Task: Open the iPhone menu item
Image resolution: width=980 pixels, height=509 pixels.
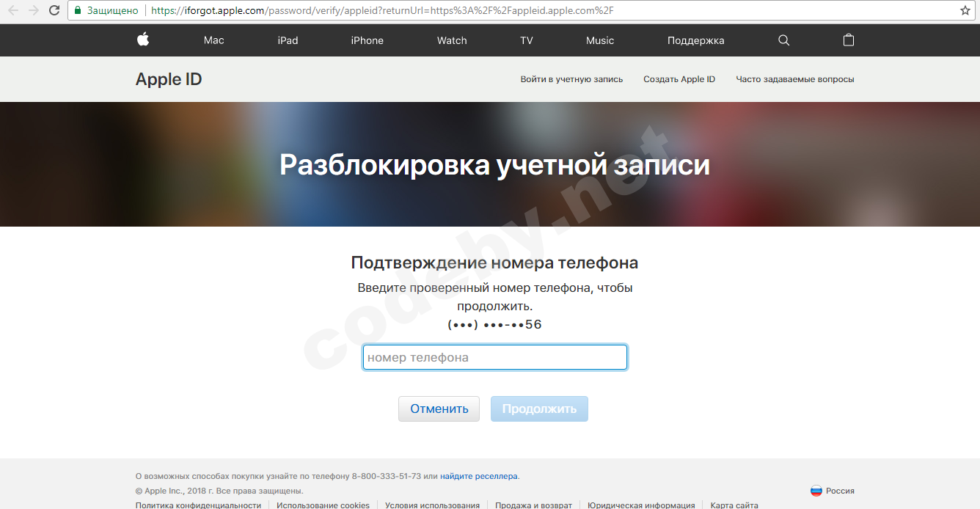Action: 367,40
